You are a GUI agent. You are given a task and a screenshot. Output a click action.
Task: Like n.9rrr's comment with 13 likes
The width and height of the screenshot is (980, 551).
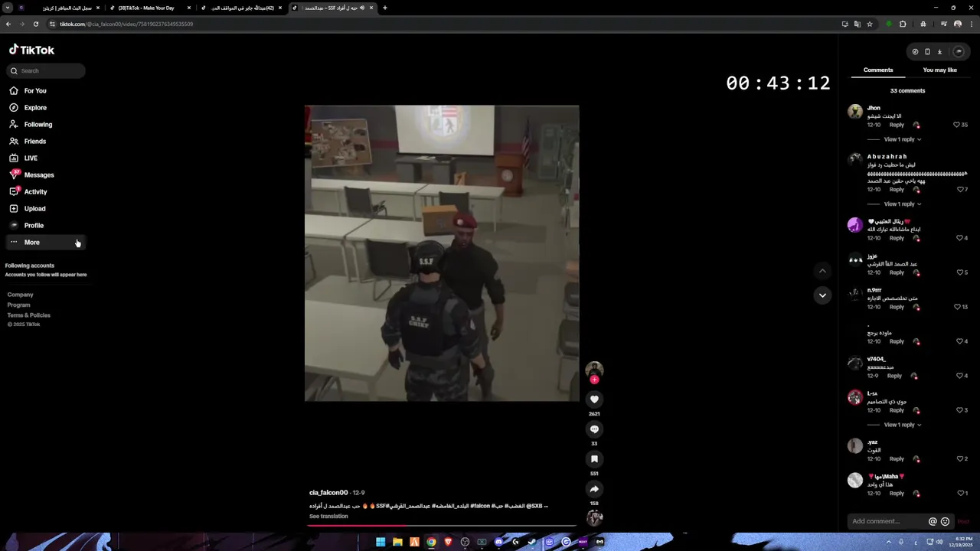point(957,307)
